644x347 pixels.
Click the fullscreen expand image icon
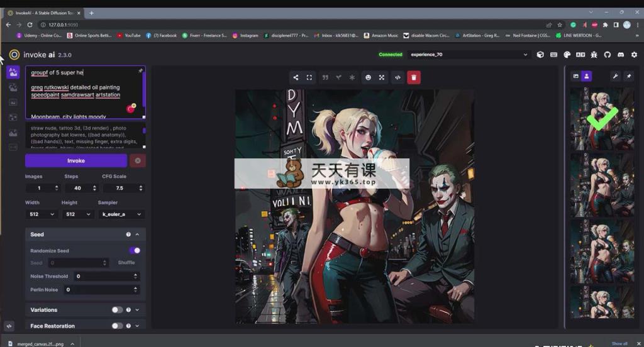coord(309,77)
